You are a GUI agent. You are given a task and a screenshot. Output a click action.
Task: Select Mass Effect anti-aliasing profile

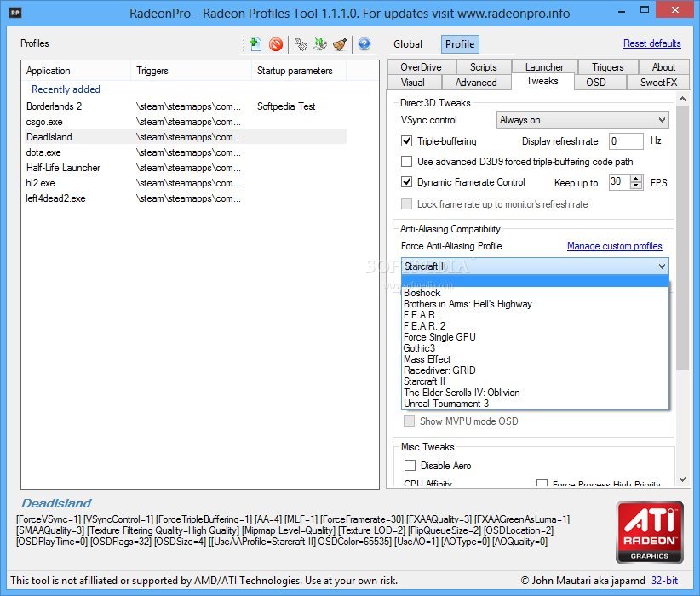tap(535, 359)
